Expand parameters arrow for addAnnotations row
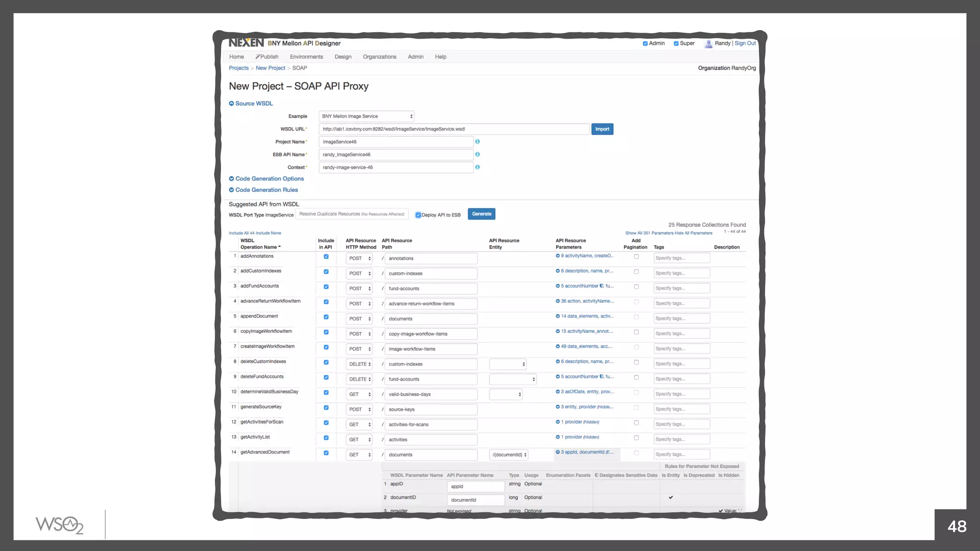 coord(557,256)
